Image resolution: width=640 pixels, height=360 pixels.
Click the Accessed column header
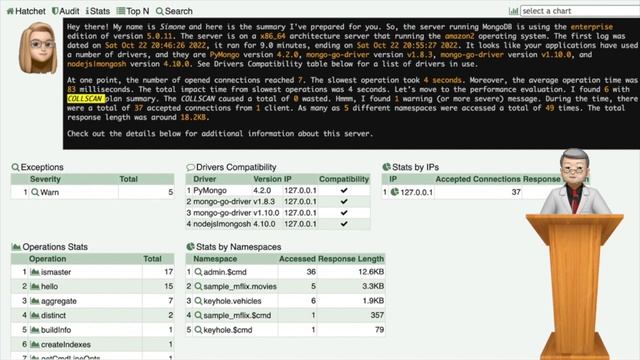[x=297, y=259]
